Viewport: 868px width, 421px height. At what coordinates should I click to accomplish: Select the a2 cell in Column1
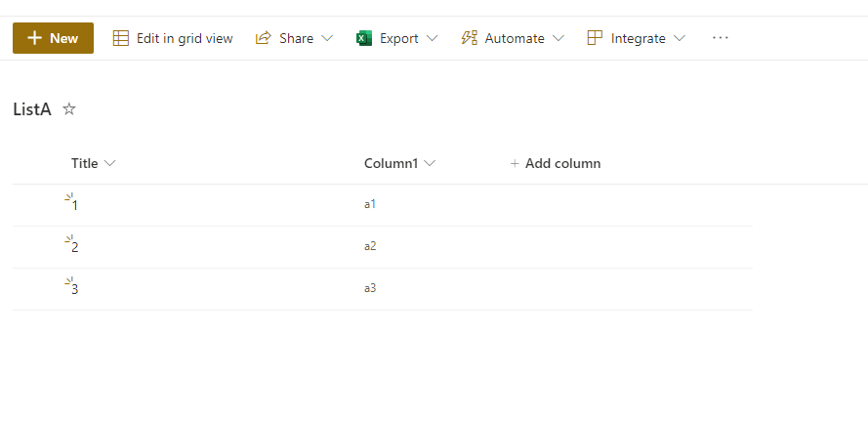370,246
